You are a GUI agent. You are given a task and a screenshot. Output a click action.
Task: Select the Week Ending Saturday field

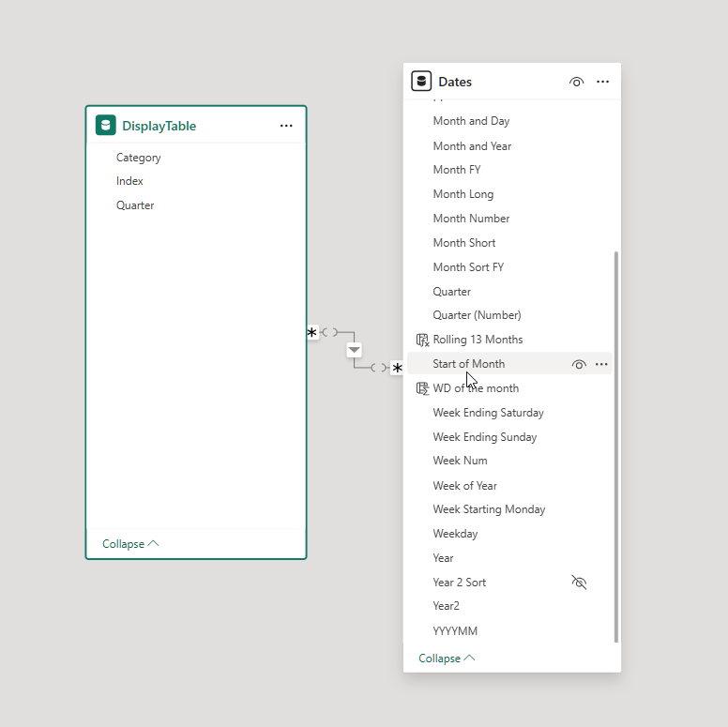click(489, 413)
